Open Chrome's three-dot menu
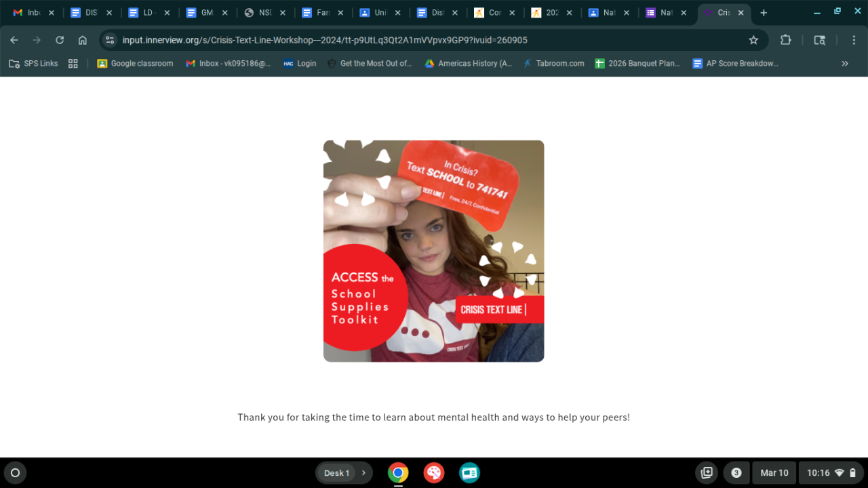Screen dimensions: 868x488 tap(854, 40)
